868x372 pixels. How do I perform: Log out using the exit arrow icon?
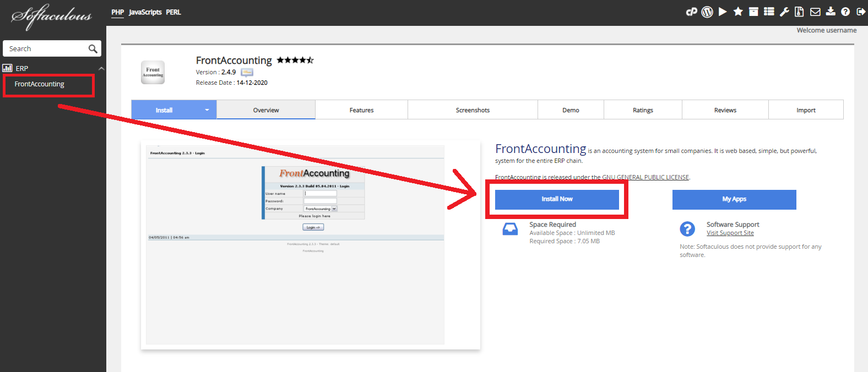point(861,12)
